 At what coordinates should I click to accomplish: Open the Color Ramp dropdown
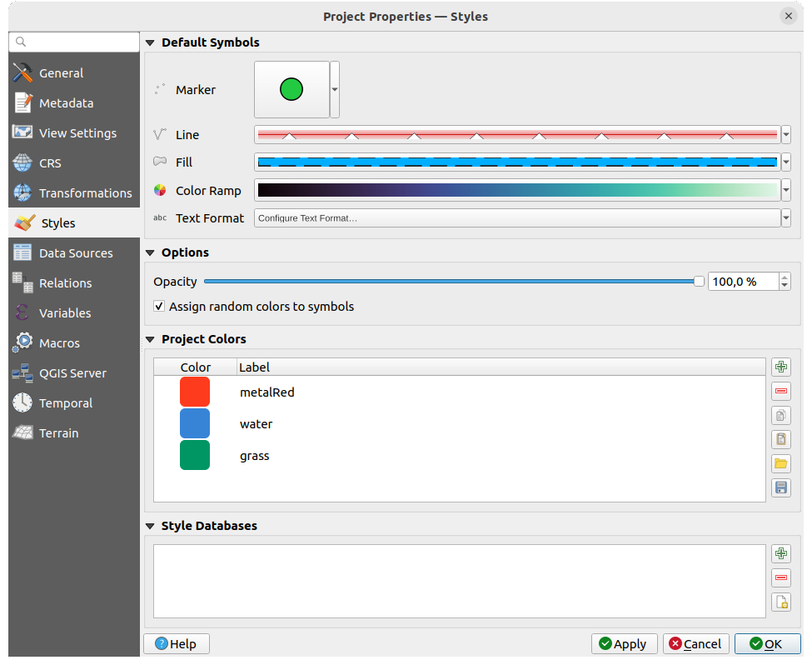pyautogui.click(x=785, y=191)
